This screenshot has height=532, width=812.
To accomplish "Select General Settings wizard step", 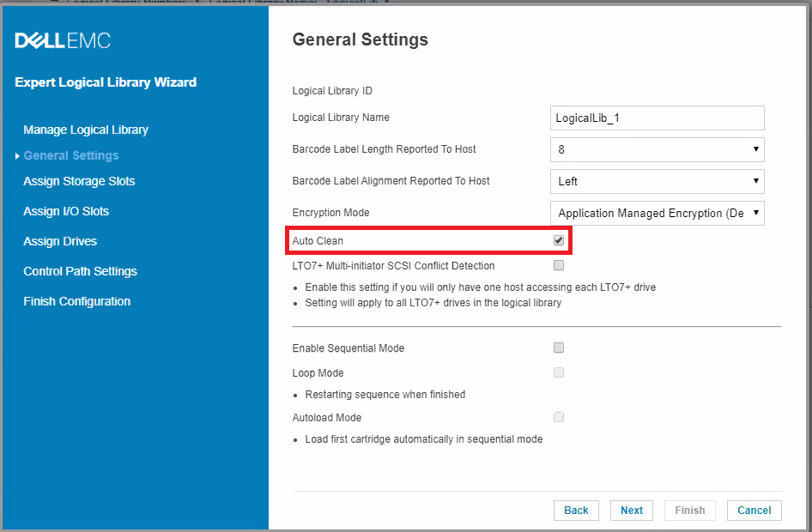I will pos(71,156).
